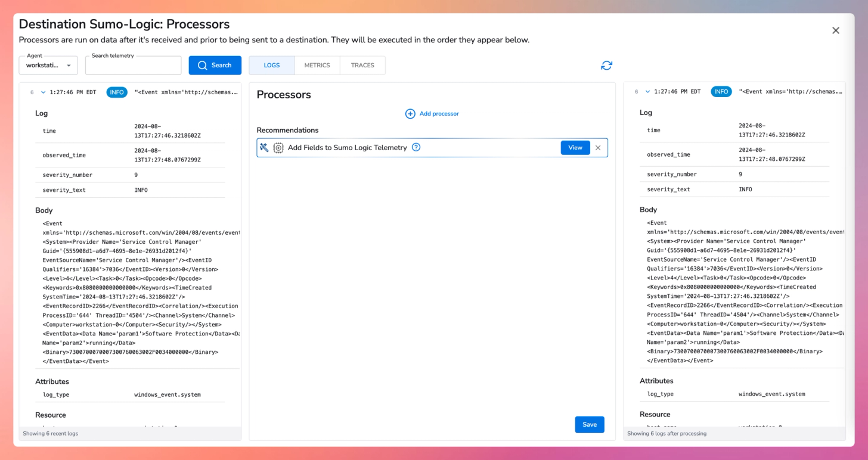Dismiss the Add Fields recommendation with X

[x=598, y=148]
